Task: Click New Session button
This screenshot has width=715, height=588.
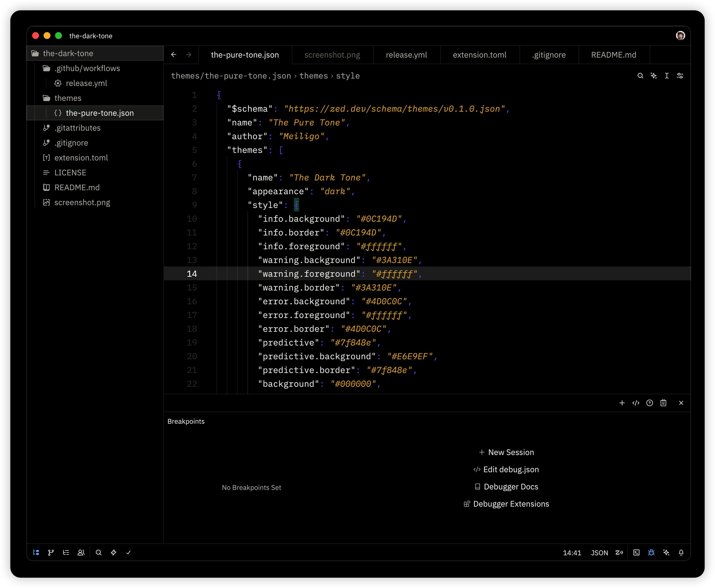Action: pos(506,452)
